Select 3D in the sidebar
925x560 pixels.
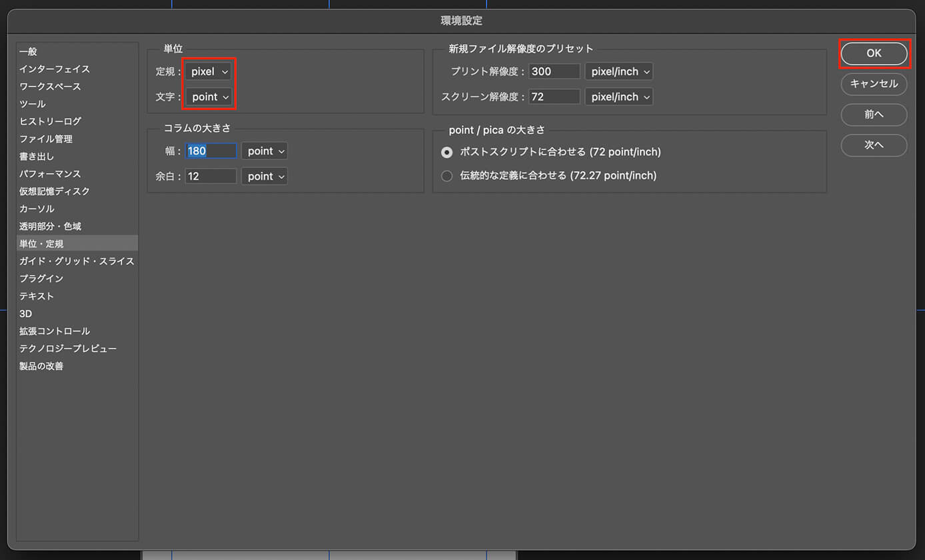click(x=77, y=314)
